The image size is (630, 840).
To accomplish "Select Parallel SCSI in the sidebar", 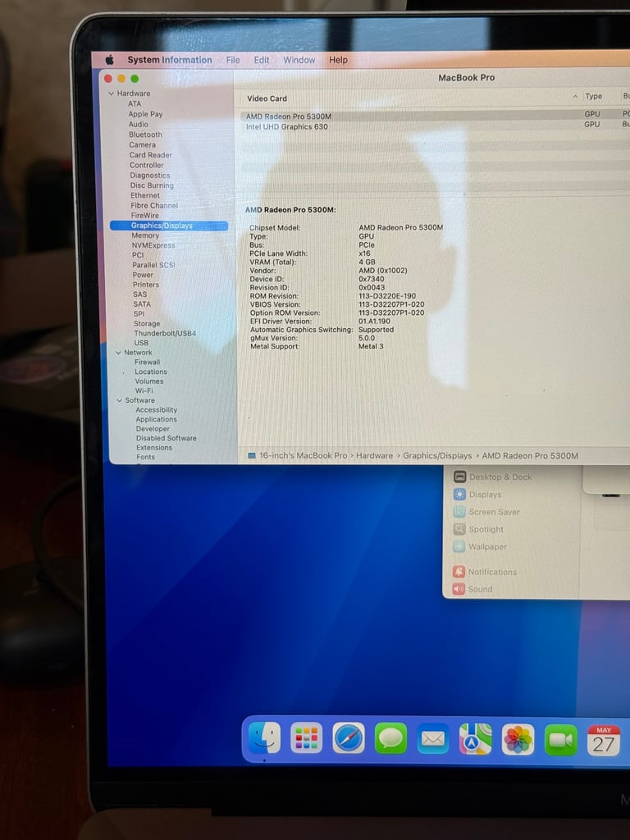I will pyautogui.click(x=153, y=265).
